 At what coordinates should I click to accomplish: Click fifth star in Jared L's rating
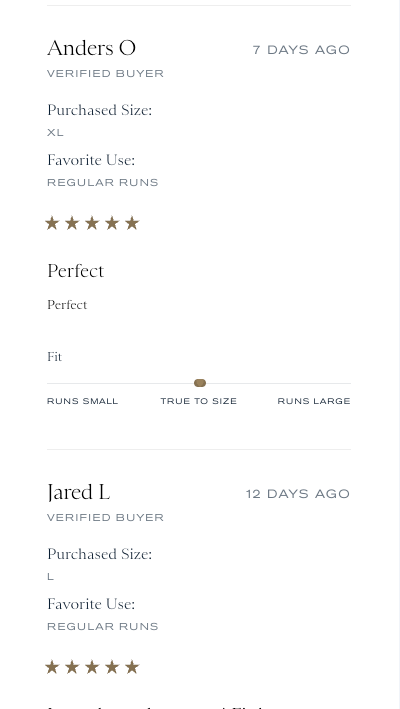(x=132, y=667)
